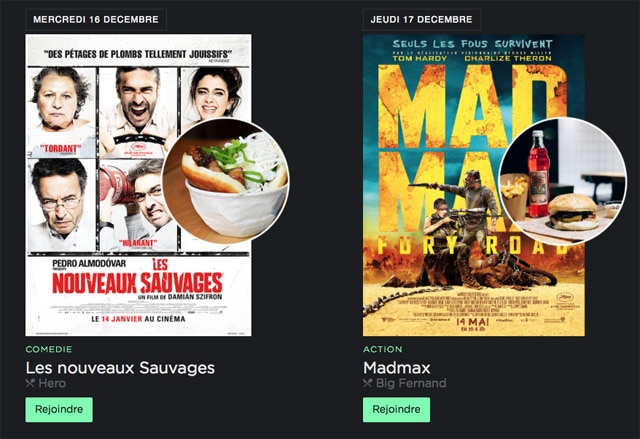Click the '14 MAI' release date on poster
The width and height of the screenshot is (640, 439).
(473, 321)
